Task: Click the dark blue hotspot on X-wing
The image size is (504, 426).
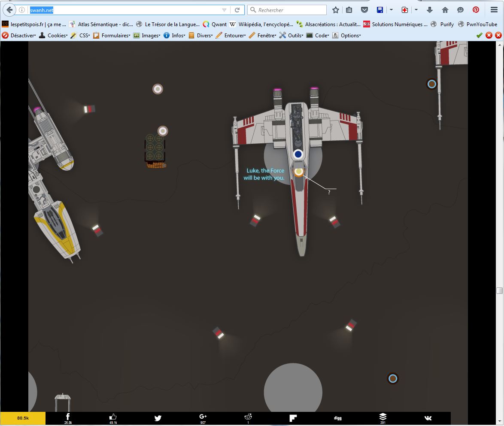Action: pyautogui.click(x=298, y=154)
